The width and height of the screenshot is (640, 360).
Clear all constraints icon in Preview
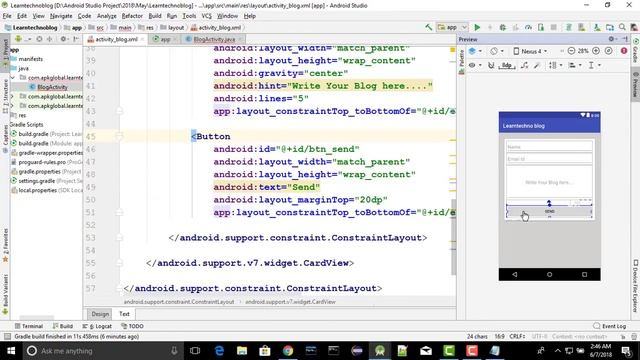pyautogui.click(x=524, y=65)
